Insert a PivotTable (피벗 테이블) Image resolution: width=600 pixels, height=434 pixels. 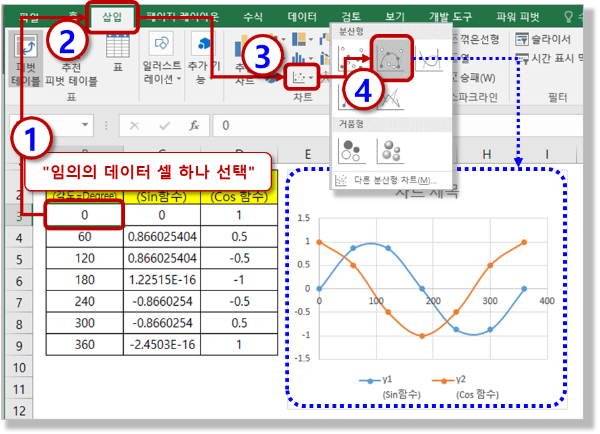(x=25, y=59)
